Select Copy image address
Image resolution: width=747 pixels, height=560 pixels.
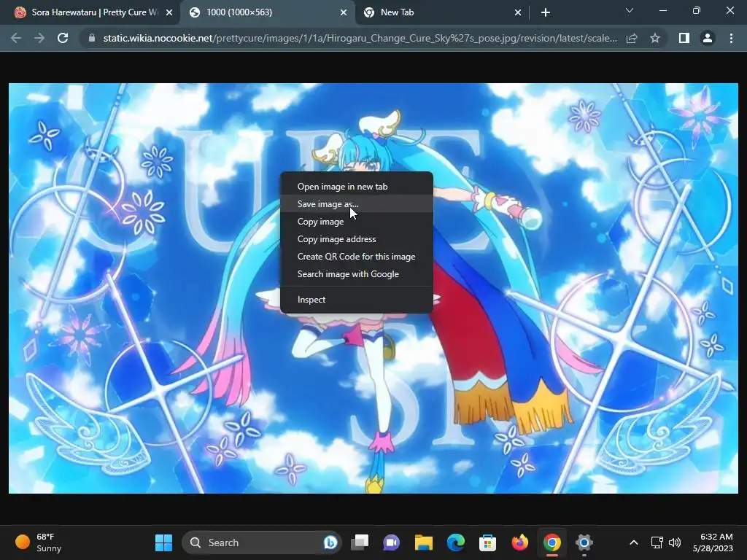[x=356, y=239]
